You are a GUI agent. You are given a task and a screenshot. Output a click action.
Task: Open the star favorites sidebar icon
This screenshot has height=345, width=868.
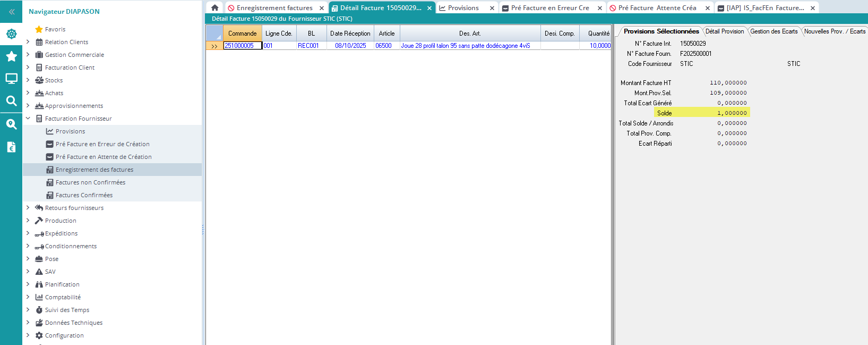coord(11,56)
